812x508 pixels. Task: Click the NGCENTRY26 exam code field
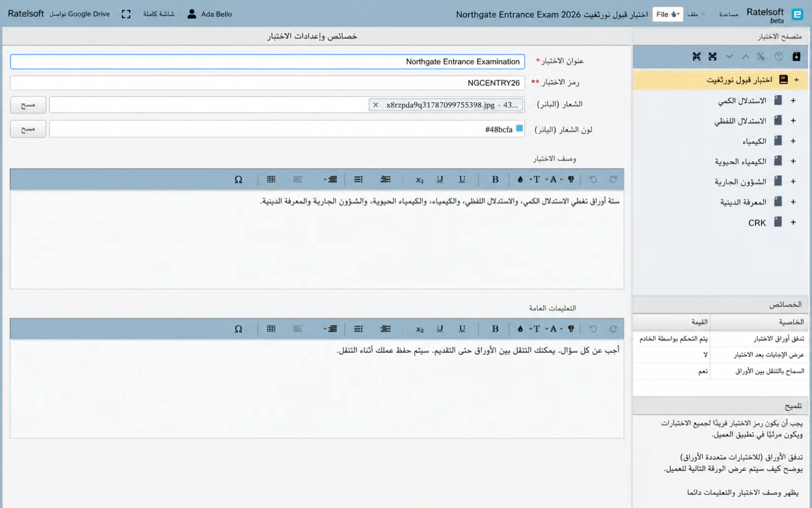(267, 83)
